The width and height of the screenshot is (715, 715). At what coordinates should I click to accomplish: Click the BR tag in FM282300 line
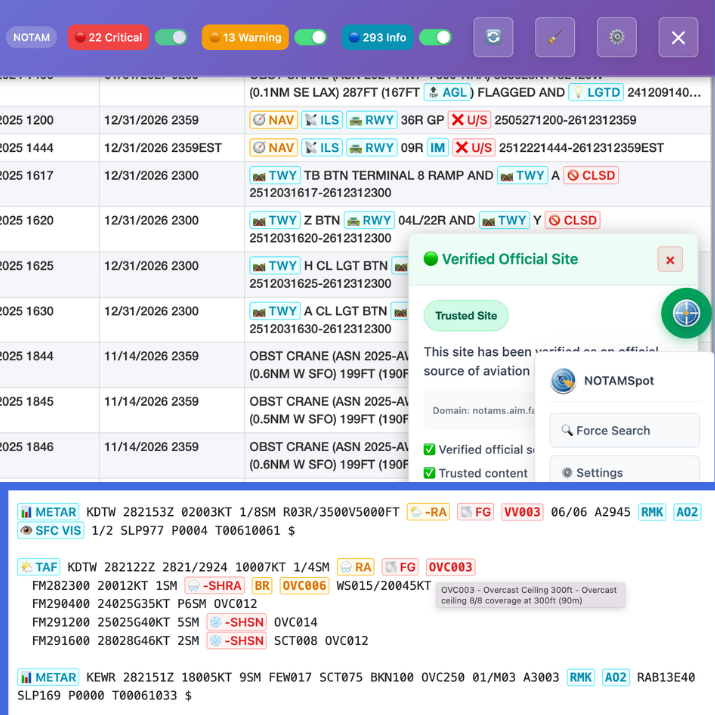point(262,585)
